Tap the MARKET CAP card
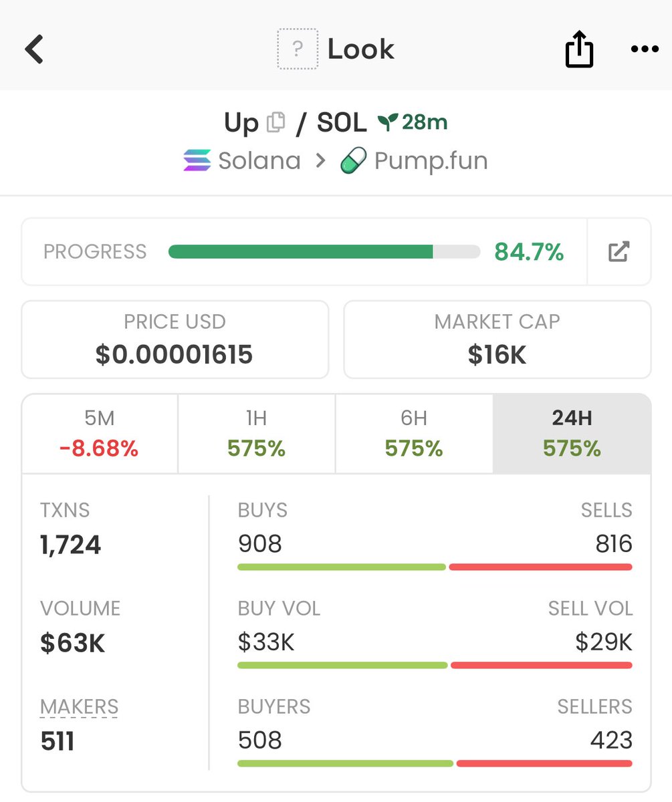This screenshot has width=672, height=802. pos(497,340)
